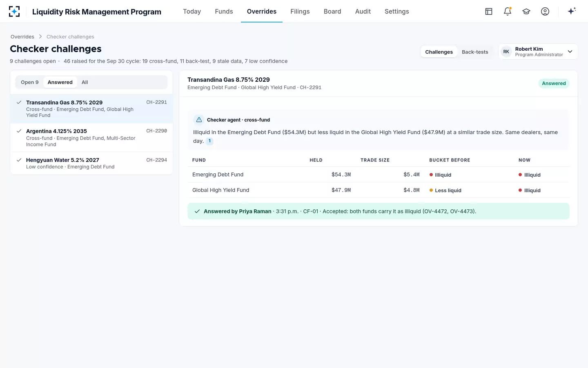Switch to Back-tests view toggle

click(x=475, y=52)
